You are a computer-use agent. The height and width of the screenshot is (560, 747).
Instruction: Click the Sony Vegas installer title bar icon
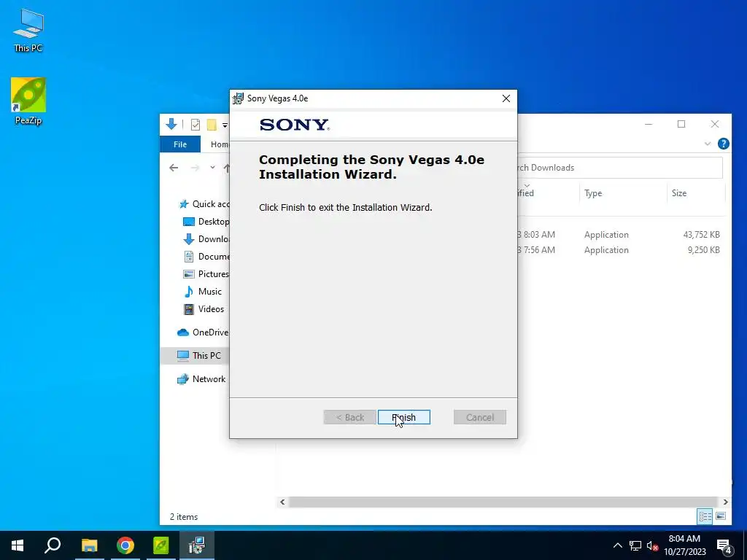click(x=238, y=98)
